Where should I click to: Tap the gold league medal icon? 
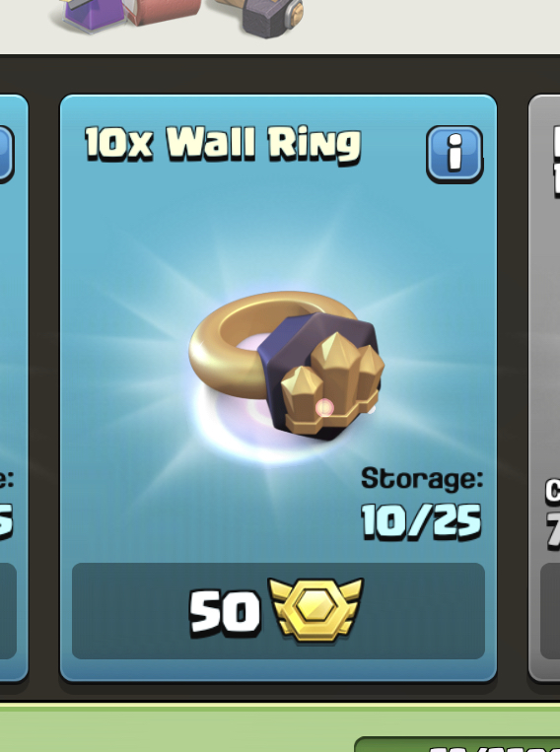(316, 609)
